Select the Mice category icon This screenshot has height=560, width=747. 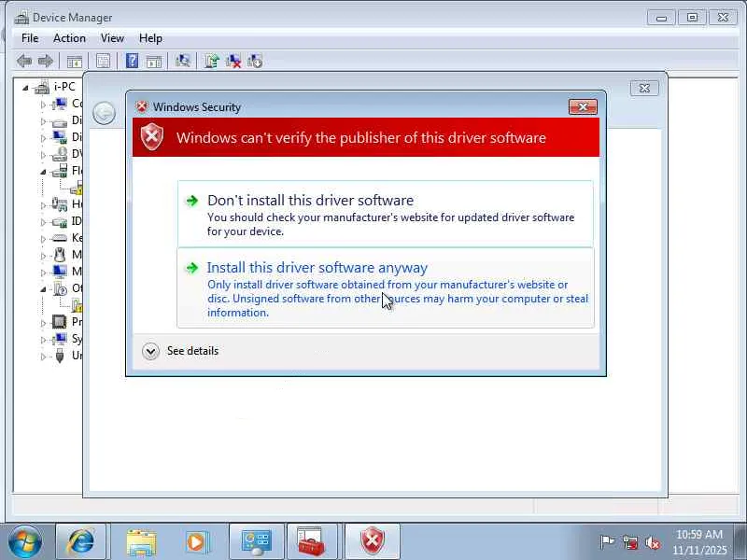[x=60, y=255]
